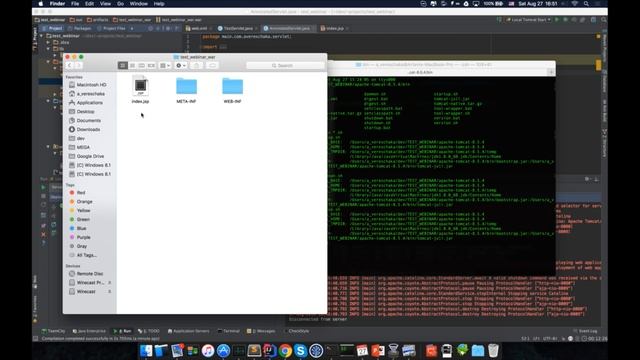The width and height of the screenshot is (640, 360).
Task: Open the View menu
Action: pyautogui.click(x=105, y=4)
